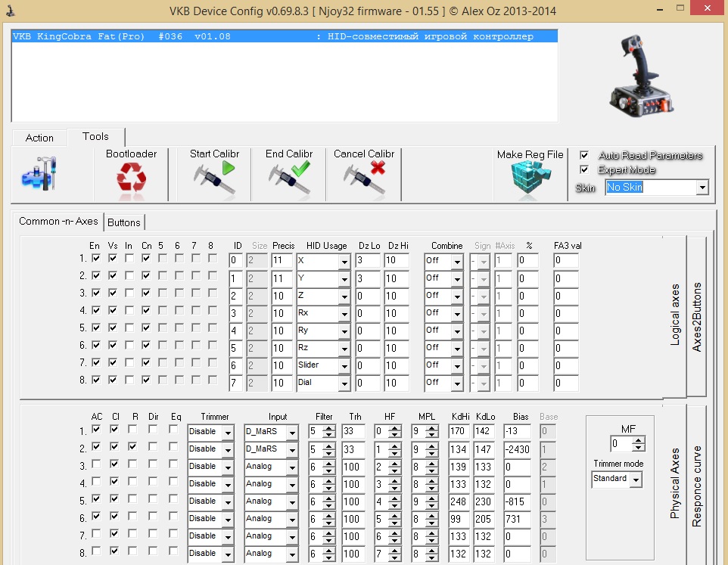
Task: Open Input dropdown for physical axis 8
Action: (292, 554)
